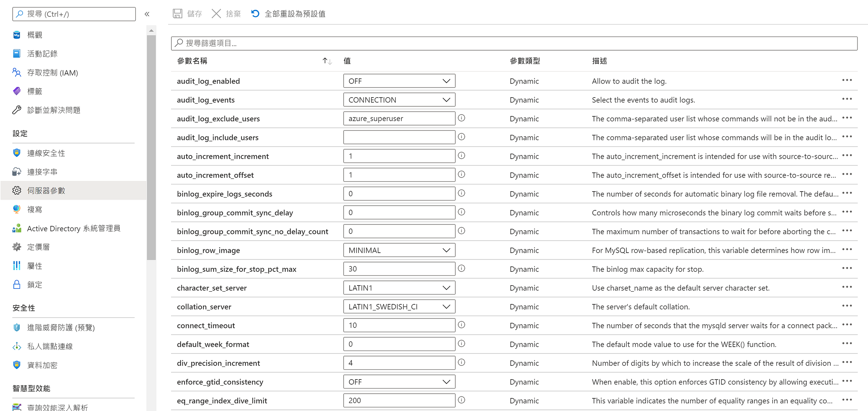Click the 搜尋篩選項目 filter search box

click(x=514, y=43)
